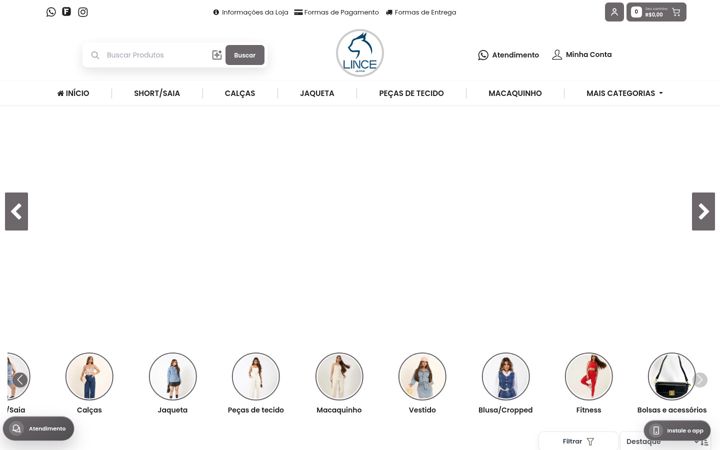The height and width of the screenshot is (450, 720).
Task: Expand MAIS CATEGORIAS dropdown
Action: pos(624,93)
